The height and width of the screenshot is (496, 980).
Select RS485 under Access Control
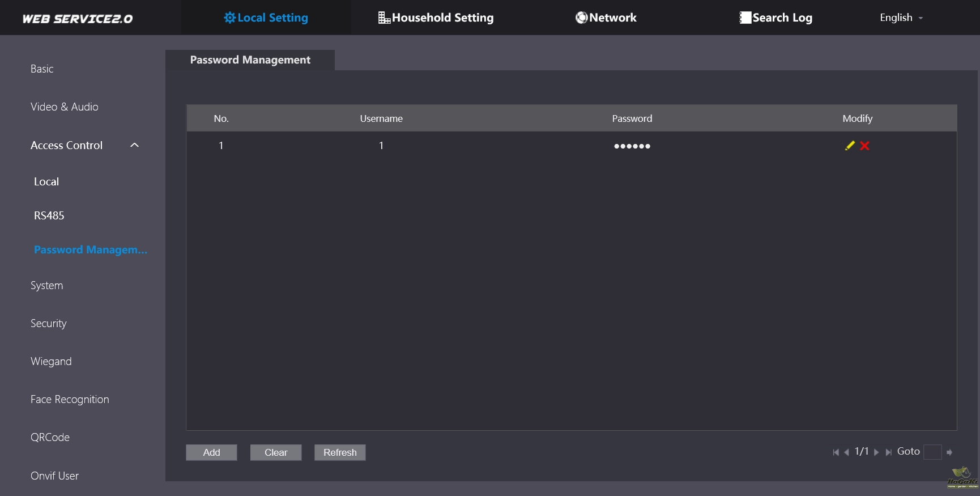tap(49, 215)
